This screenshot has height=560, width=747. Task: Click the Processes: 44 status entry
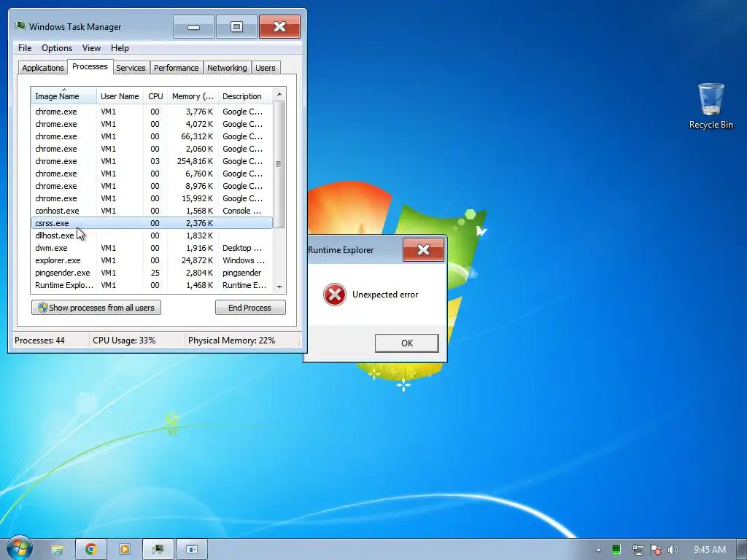pos(39,341)
